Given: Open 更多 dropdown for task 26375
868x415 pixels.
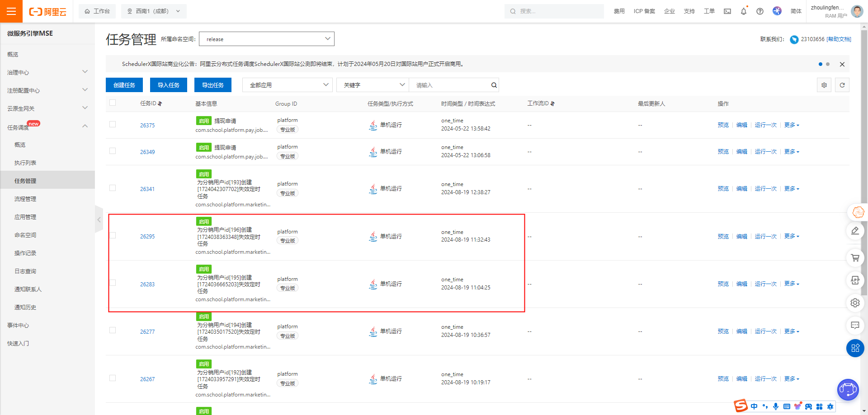Looking at the screenshot, I should click(792, 125).
